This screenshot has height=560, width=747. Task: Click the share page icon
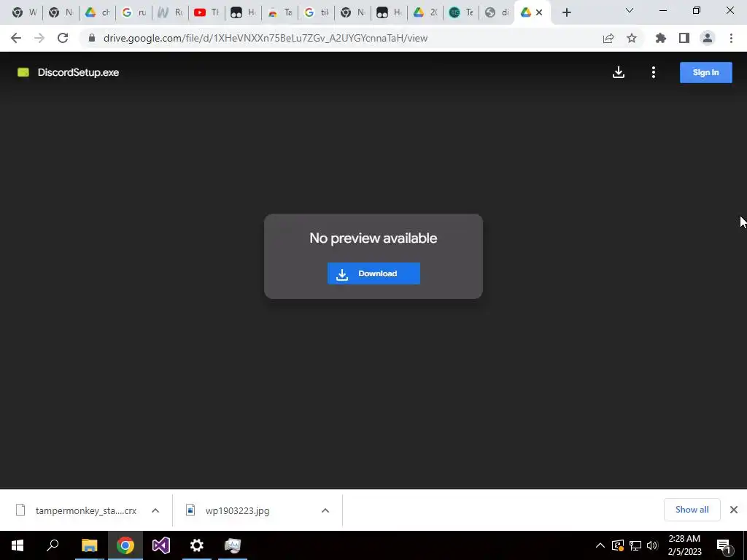click(608, 38)
